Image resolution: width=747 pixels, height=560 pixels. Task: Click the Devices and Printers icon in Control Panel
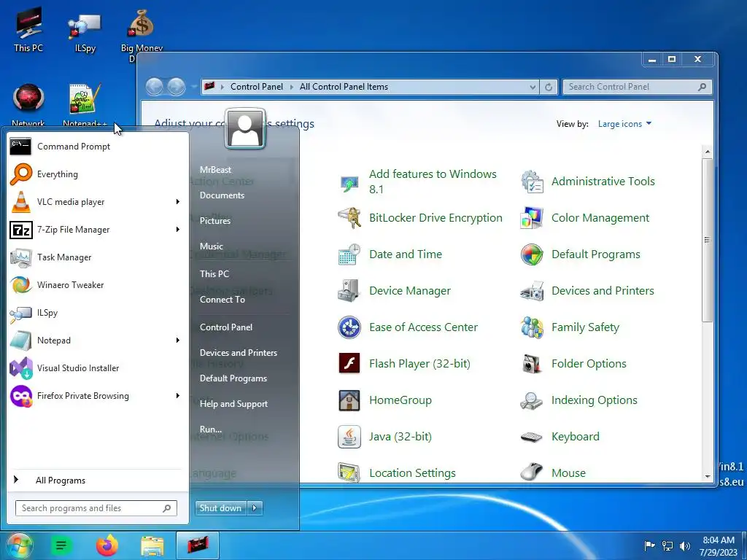tap(531, 291)
